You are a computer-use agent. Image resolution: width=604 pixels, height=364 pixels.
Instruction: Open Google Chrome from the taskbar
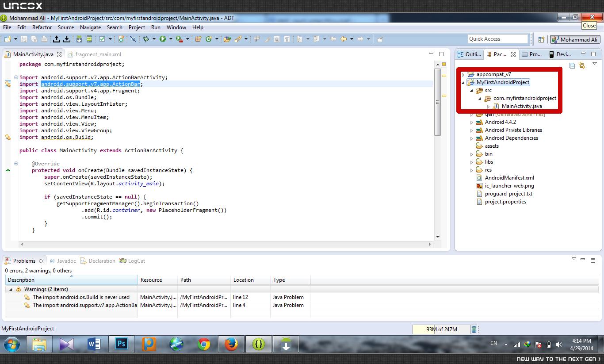coord(204,344)
